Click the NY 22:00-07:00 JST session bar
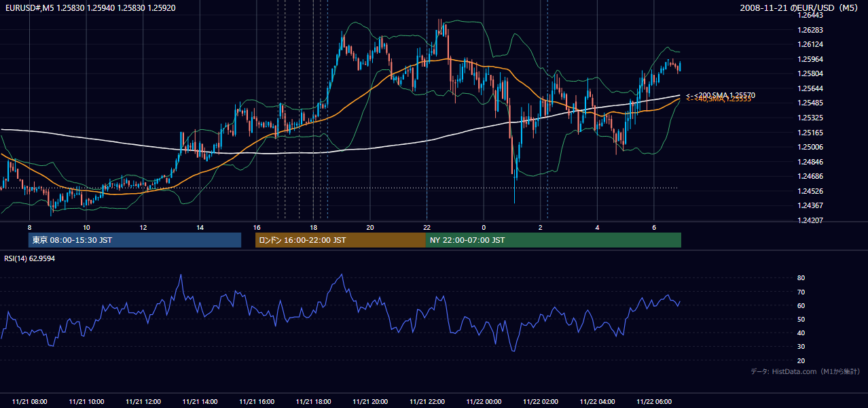 (554, 240)
